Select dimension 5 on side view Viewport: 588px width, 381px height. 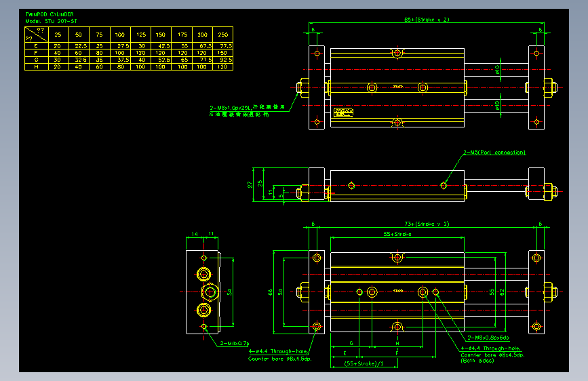tap(281, 195)
